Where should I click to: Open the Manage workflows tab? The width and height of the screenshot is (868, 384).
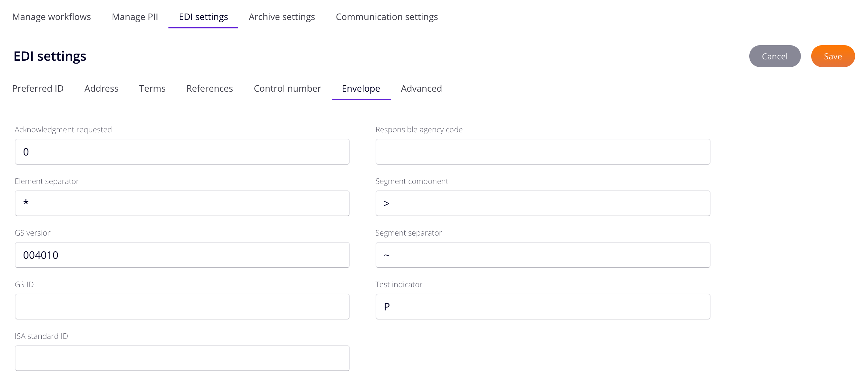(51, 17)
